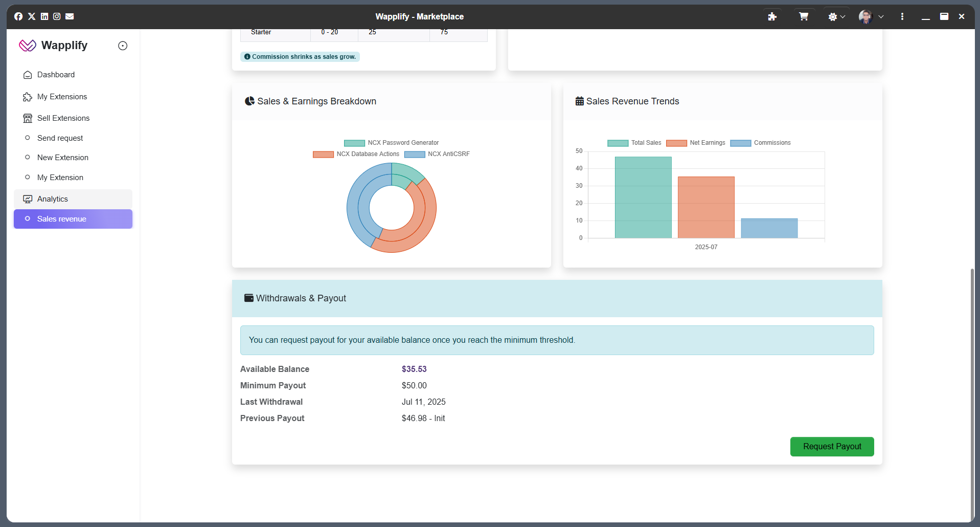980x527 pixels.
Task: Open the vertical three-dots menu
Action: 902,16
